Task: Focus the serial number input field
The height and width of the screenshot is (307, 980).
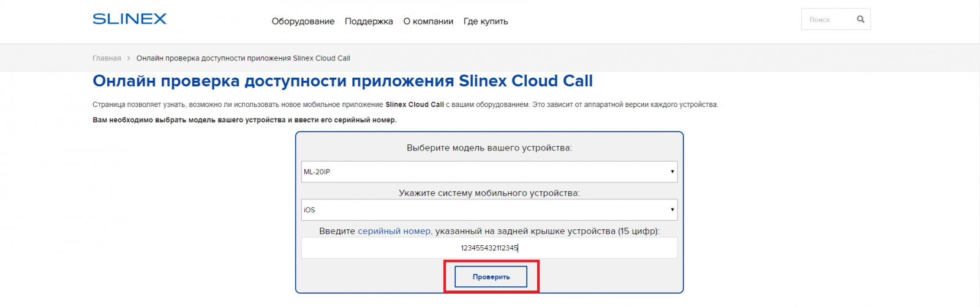Action: [489, 248]
